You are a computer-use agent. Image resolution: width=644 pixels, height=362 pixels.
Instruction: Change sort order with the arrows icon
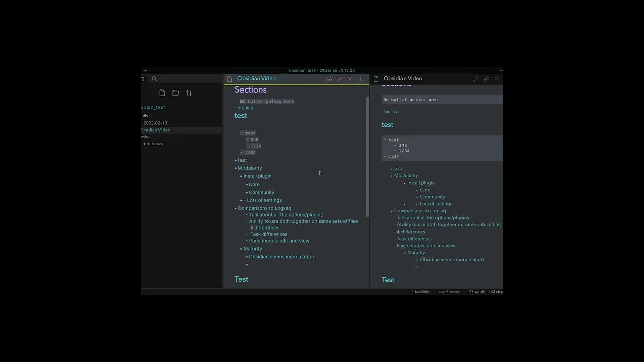click(x=189, y=93)
